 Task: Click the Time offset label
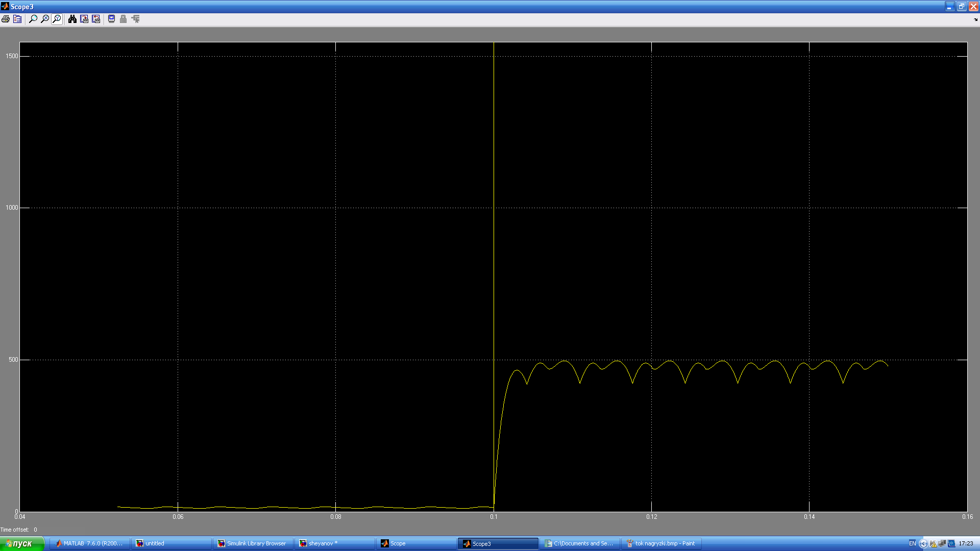click(14, 530)
